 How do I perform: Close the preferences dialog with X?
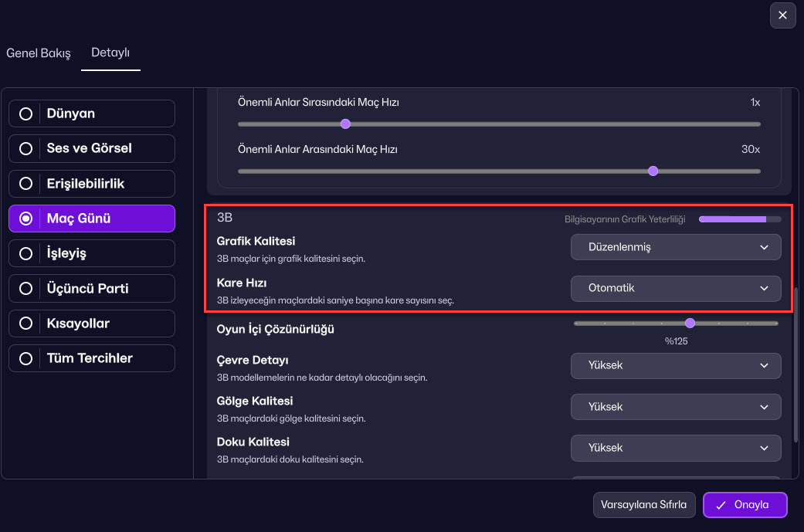782,15
